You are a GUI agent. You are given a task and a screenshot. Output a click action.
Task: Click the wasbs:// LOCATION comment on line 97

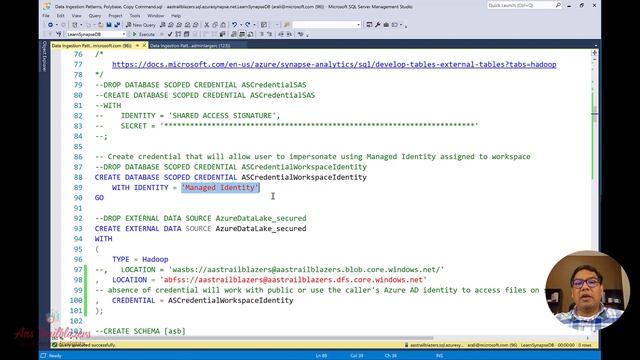click(x=269, y=269)
